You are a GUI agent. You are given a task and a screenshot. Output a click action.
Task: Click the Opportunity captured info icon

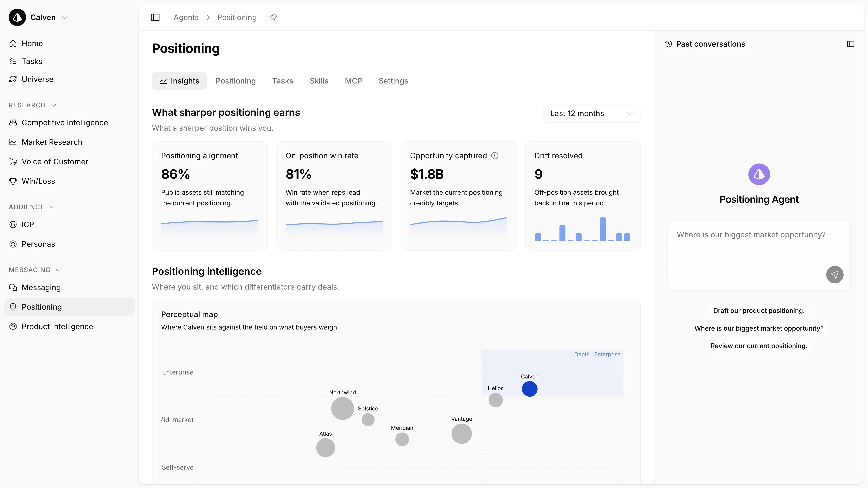[x=495, y=156]
